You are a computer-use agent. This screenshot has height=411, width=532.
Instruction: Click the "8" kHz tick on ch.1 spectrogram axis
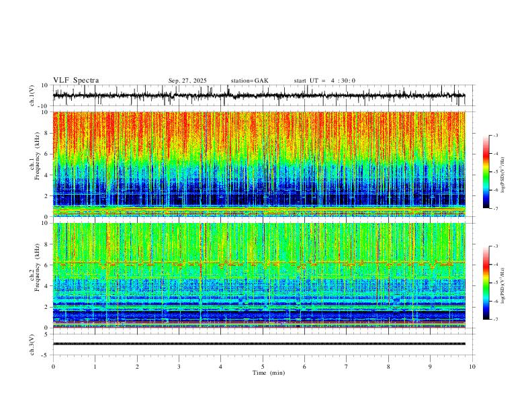tap(47, 133)
